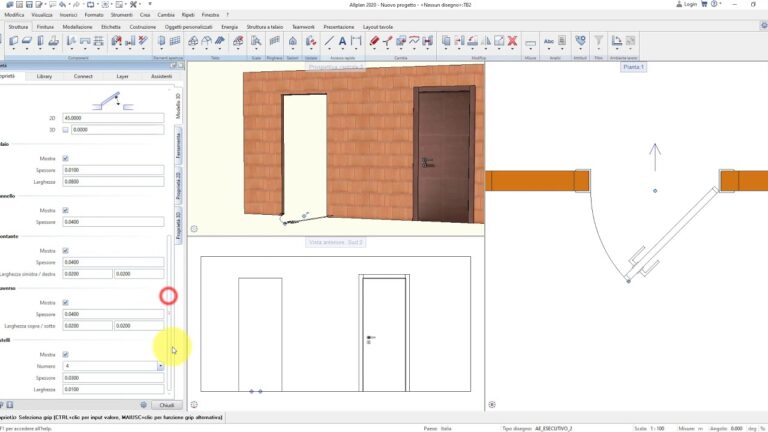
Task: Click the Abc label tool icon
Action: coord(549,41)
